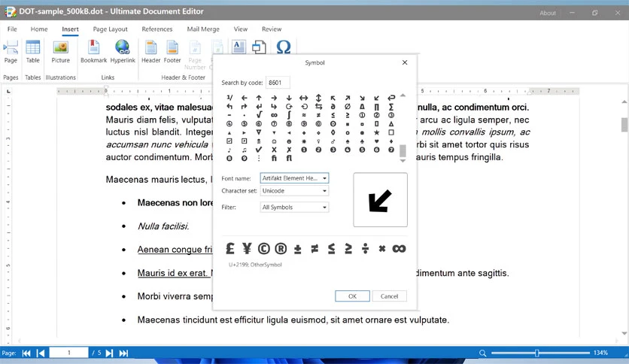Switch to the Home tab
Image resolution: width=629 pixels, height=364 pixels.
39,29
